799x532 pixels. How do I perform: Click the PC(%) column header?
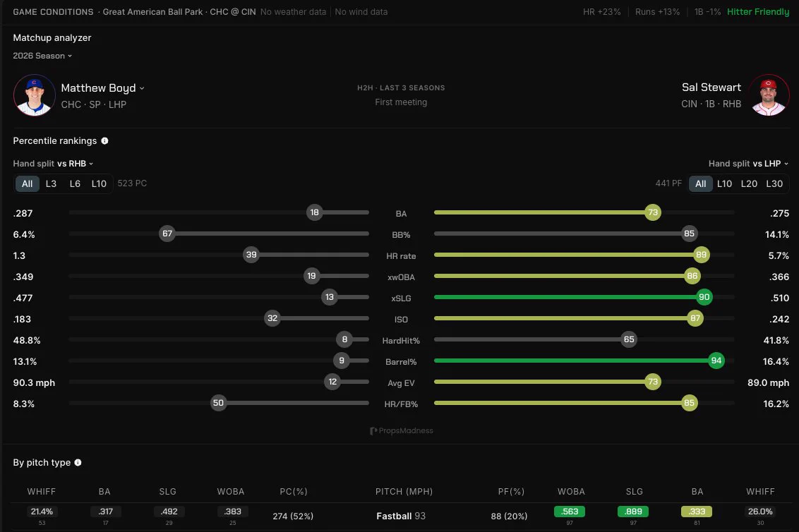click(294, 491)
